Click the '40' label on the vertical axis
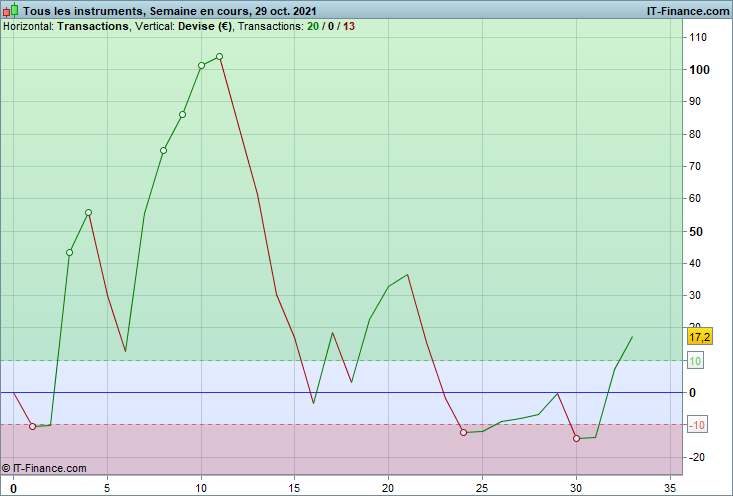Image resolution: width=733 pixels, height=496 pixels. (x=695, y=263)
